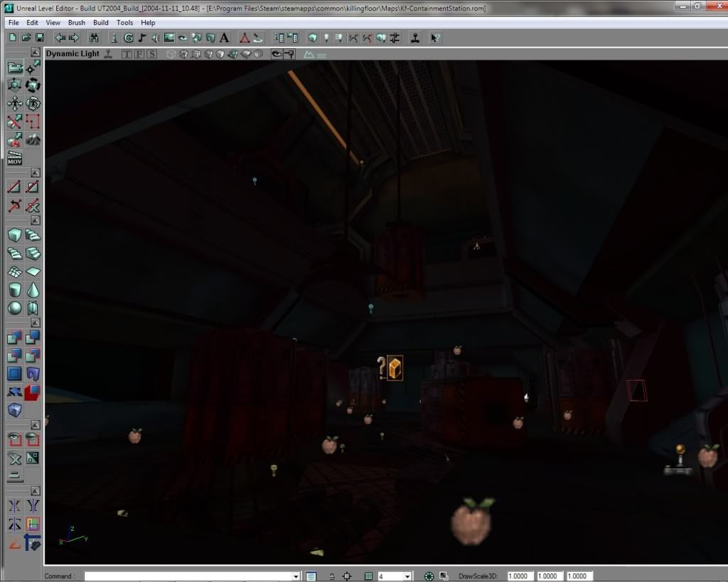Select the Cone brush builder

(33, 290)
